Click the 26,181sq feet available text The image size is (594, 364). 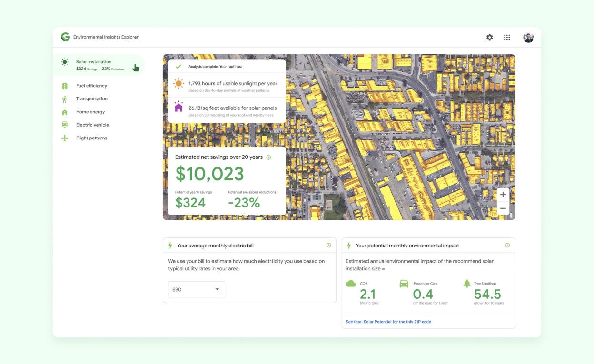(232, 108)
